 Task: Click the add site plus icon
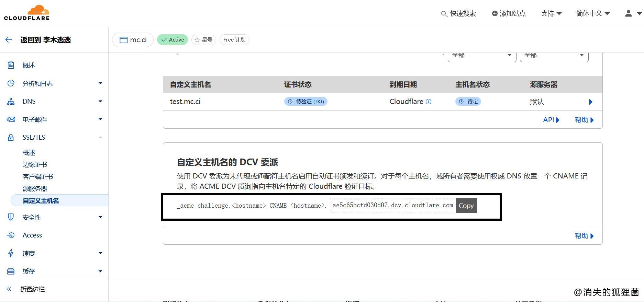495,13
